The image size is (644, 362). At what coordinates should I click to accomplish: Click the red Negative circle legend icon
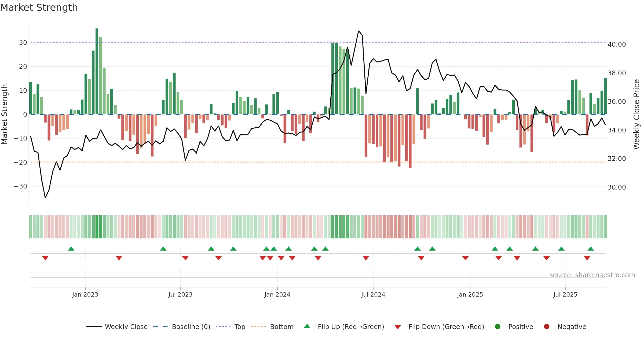click(547, 327)
